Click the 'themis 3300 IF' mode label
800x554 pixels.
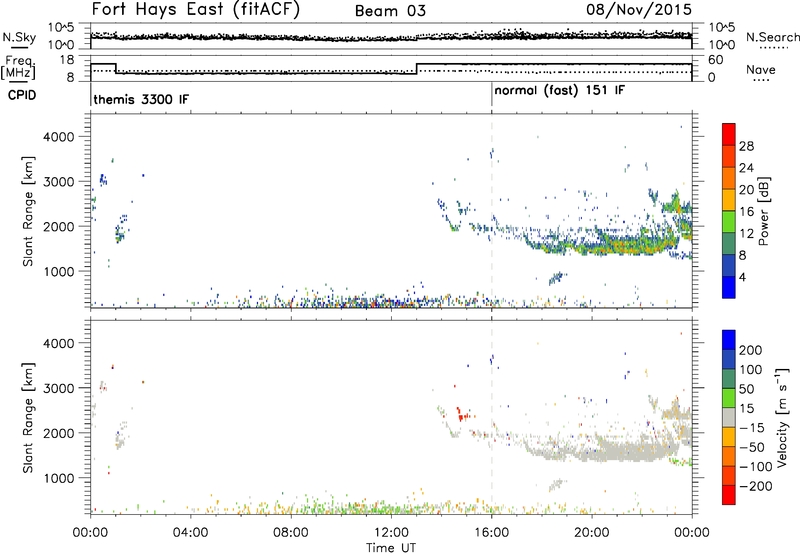click(141, 99)
